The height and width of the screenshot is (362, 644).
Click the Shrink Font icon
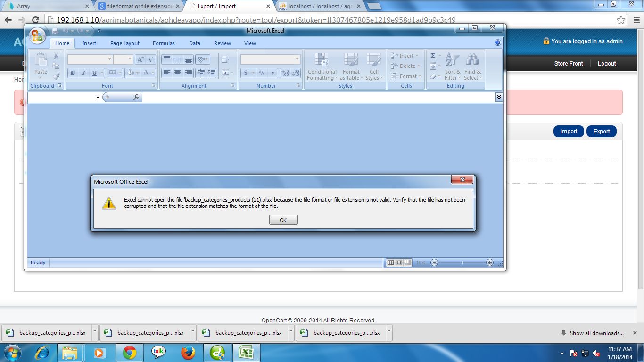pyautogui.click(x=150, y=59)
